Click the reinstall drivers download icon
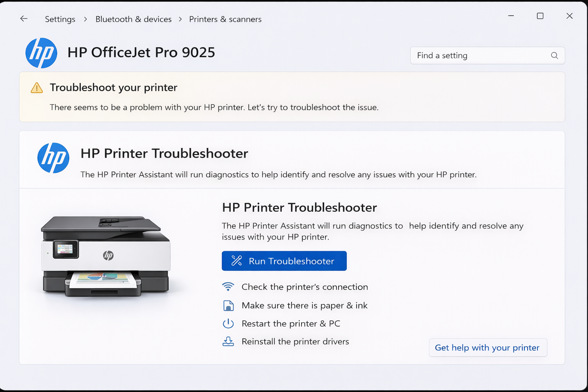Image resolution: width=588 pixels, height=392 pixels. [x=228, y=341]
